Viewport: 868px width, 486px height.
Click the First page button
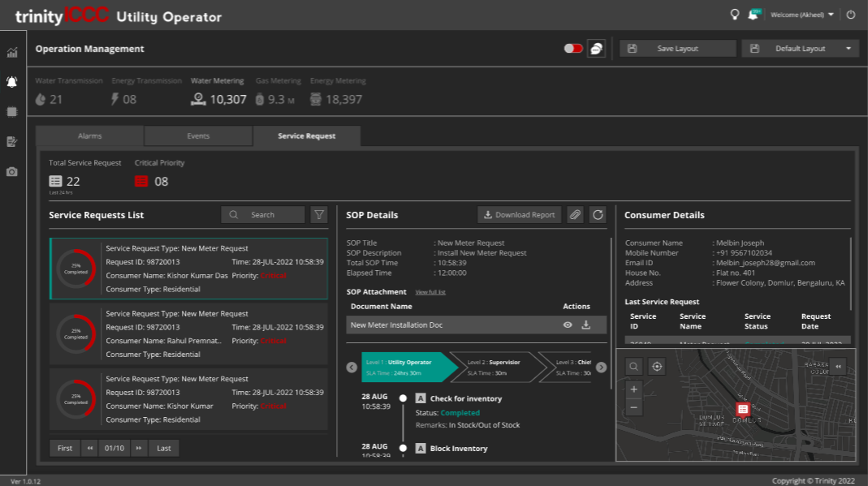(65, 448)
